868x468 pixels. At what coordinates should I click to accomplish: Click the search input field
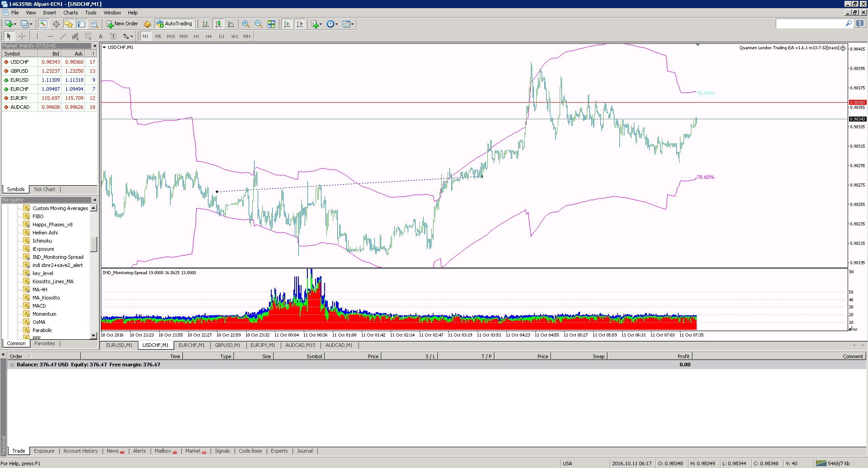(810, 23)
